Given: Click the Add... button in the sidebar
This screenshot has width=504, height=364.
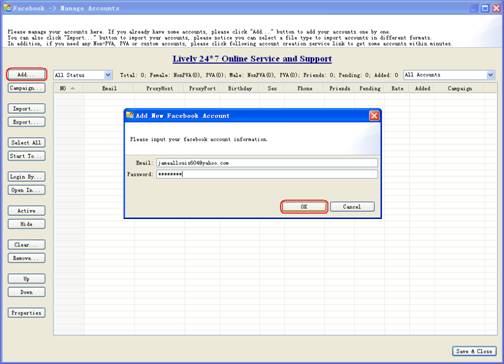Looking at the screenshot, I should click(26, 74).
